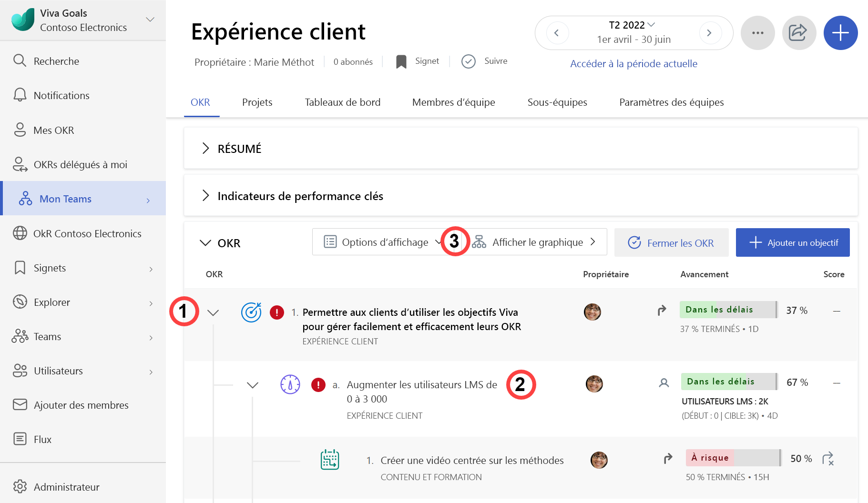Image resolution: width=868 pixels, height=503 pixels.
Task: Click owner avatar of LMS key result
Action: click(x=594, y=383)
